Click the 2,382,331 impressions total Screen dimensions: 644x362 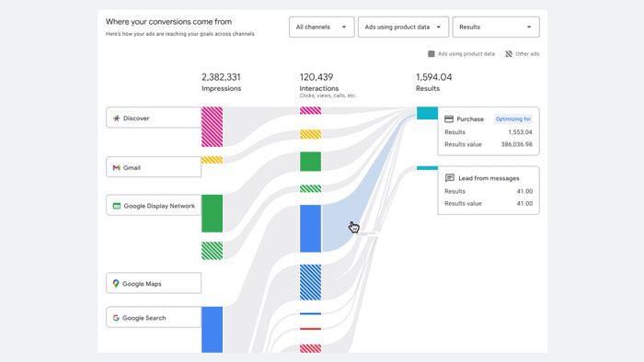pyautogui.click(x=221, y=77)
